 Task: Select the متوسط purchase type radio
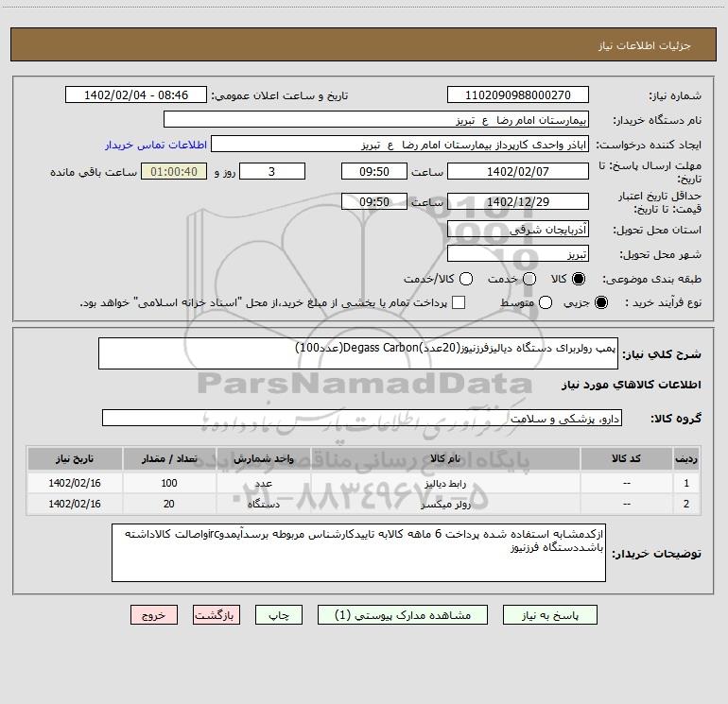pyautogui.click(x=546, y=302)
